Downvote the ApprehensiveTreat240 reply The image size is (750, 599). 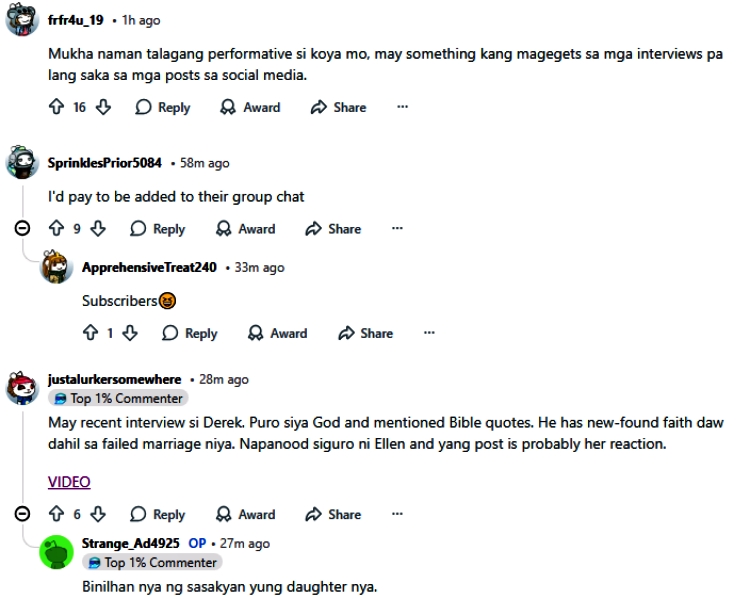click(130, 333)
